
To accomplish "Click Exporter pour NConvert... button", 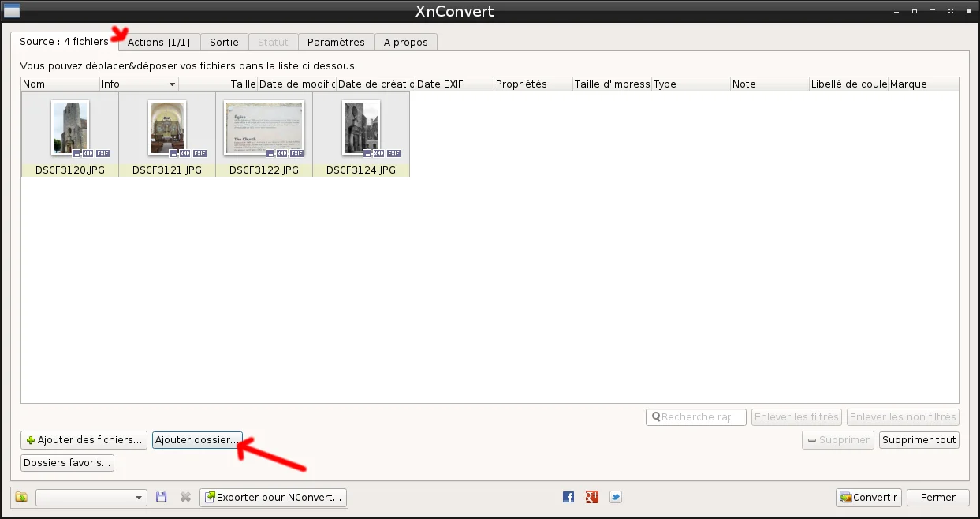I will coord(273,498).
